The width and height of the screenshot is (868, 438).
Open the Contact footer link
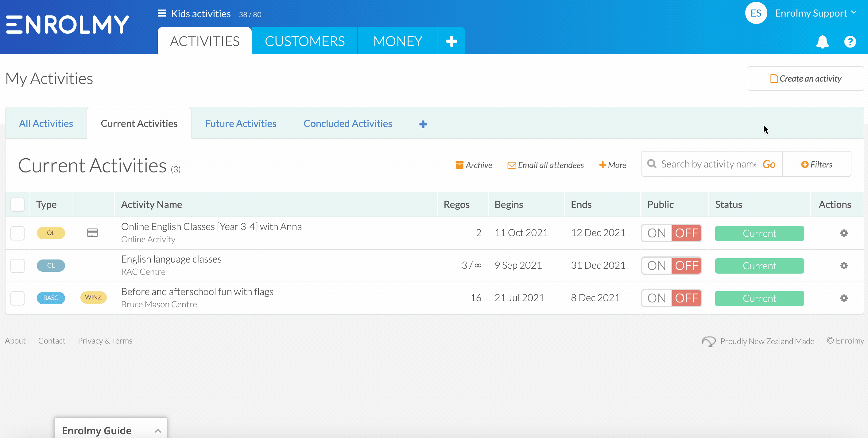[x=52, y=341]
